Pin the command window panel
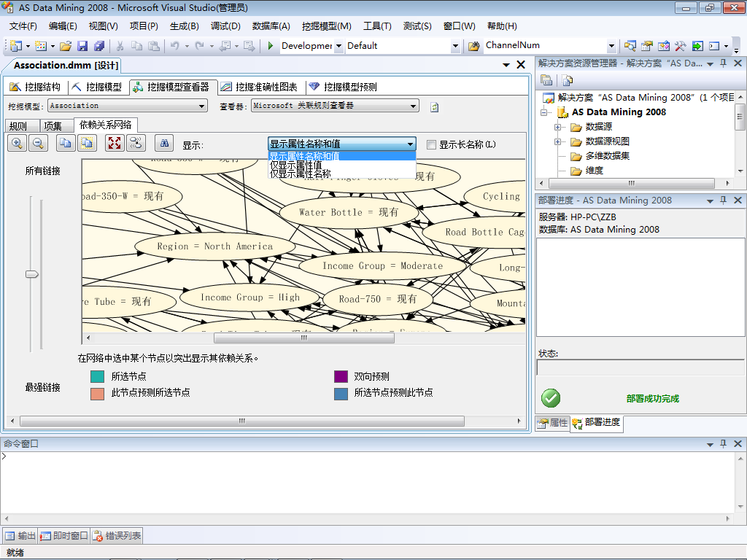 click(723, 443)
